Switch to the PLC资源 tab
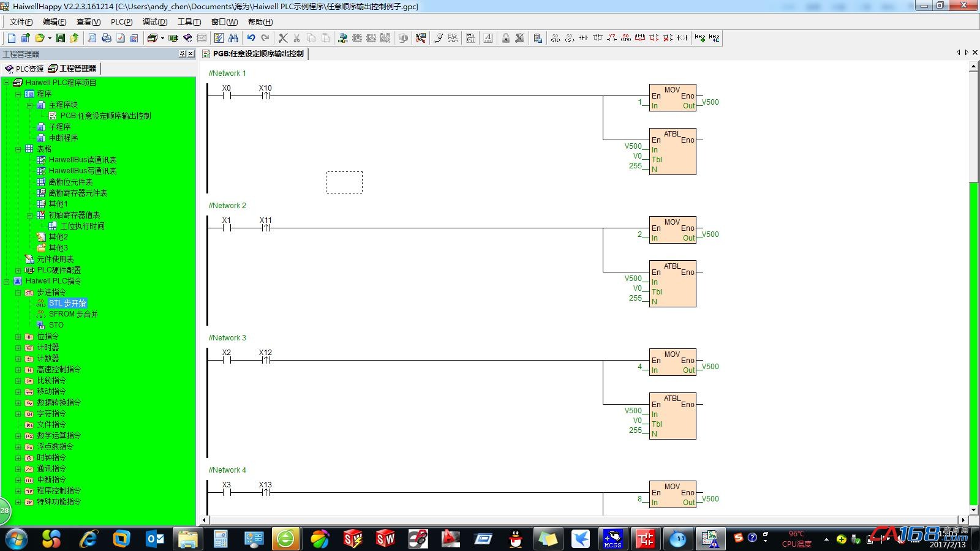The image size is (980, 551). pos(24,69)
